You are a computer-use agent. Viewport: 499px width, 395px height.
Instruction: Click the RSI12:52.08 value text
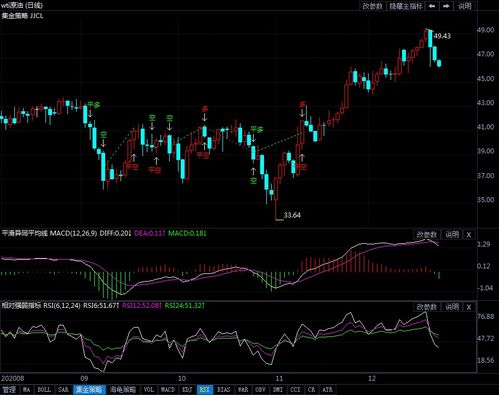pyautogui.click(x=141, y=305)
